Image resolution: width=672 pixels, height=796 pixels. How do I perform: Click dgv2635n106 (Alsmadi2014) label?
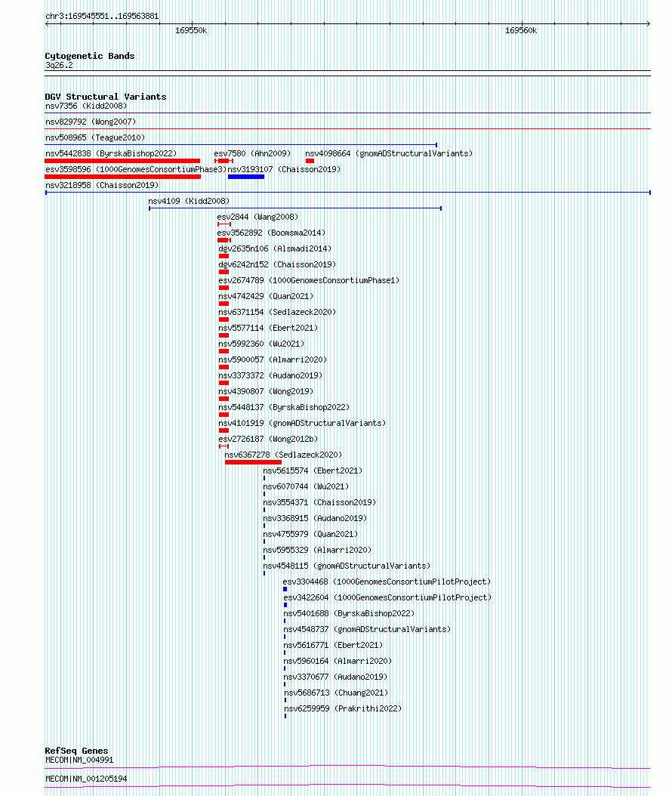(275, 248)
